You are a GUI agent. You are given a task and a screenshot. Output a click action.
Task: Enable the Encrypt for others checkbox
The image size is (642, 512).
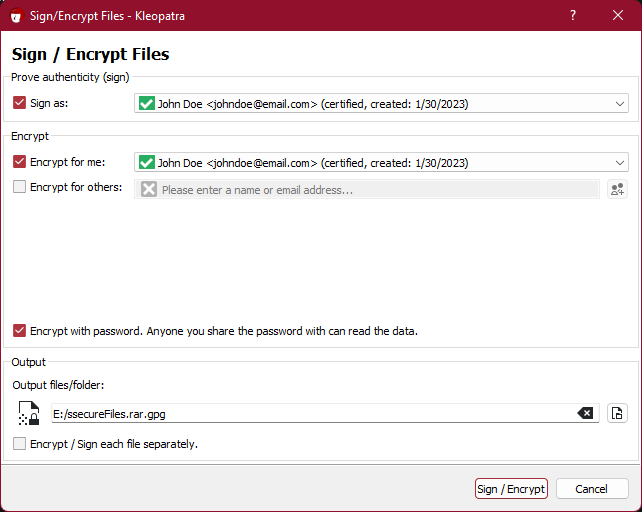[x=19, y=187]
